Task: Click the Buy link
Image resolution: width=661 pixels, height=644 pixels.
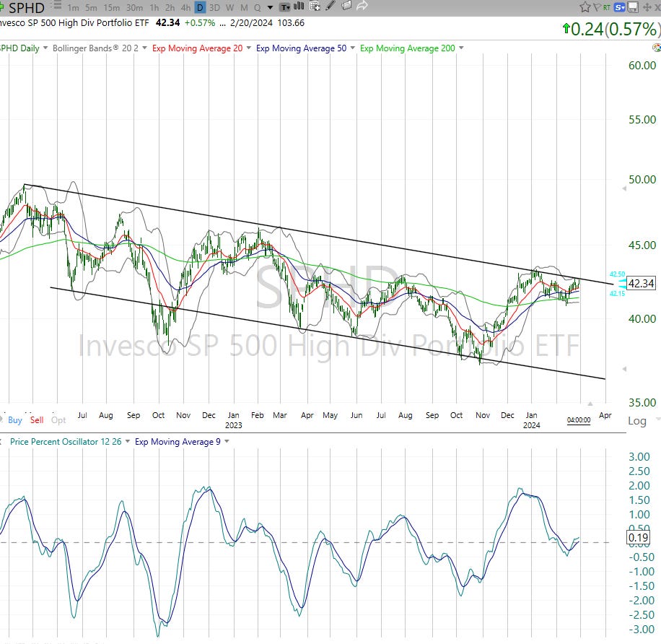Action: pyautogui.click(x=14, y=420)
